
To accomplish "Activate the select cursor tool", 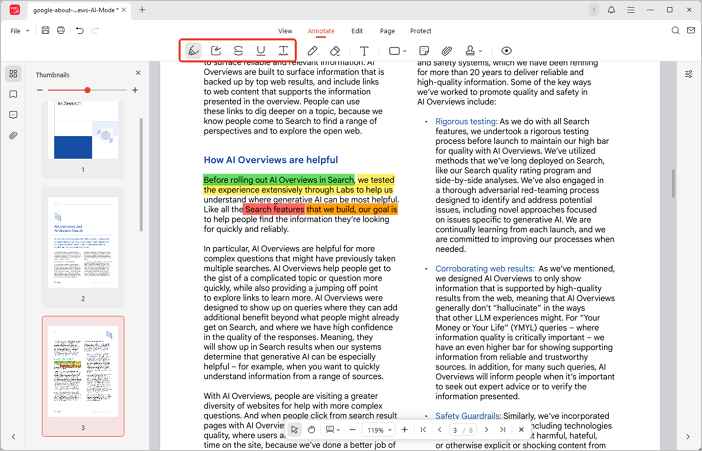I will coord(294,430).
